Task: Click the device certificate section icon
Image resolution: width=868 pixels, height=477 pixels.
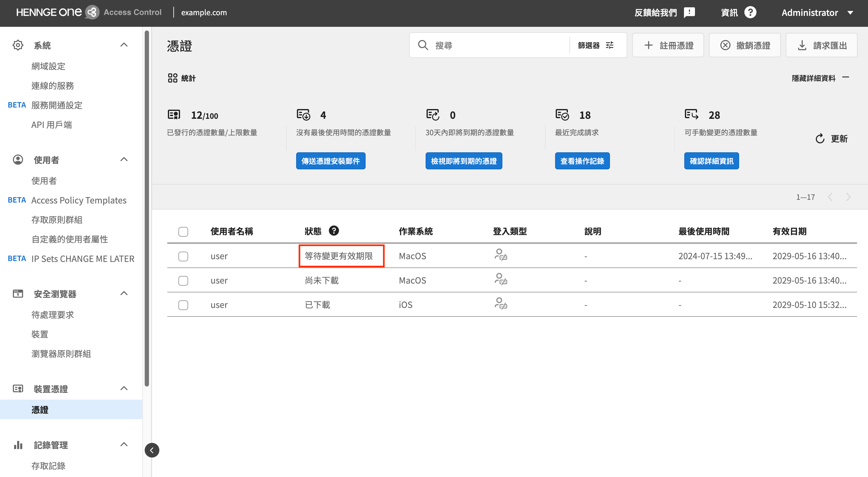Action: point(18,389)
